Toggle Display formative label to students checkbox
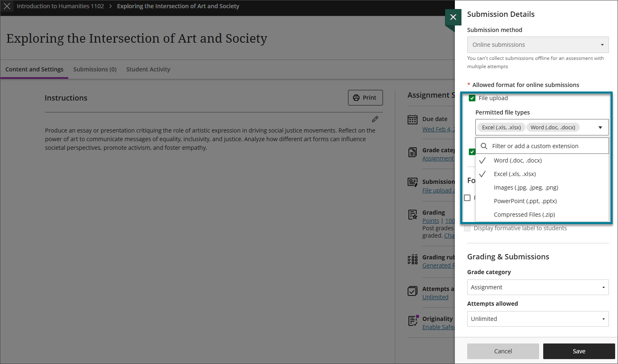 467,228
